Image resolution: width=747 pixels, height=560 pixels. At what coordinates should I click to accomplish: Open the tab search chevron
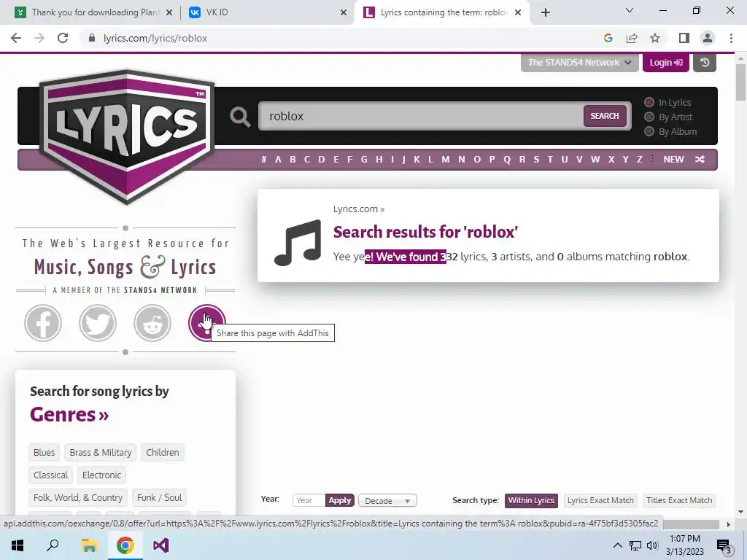pos(630,10)
